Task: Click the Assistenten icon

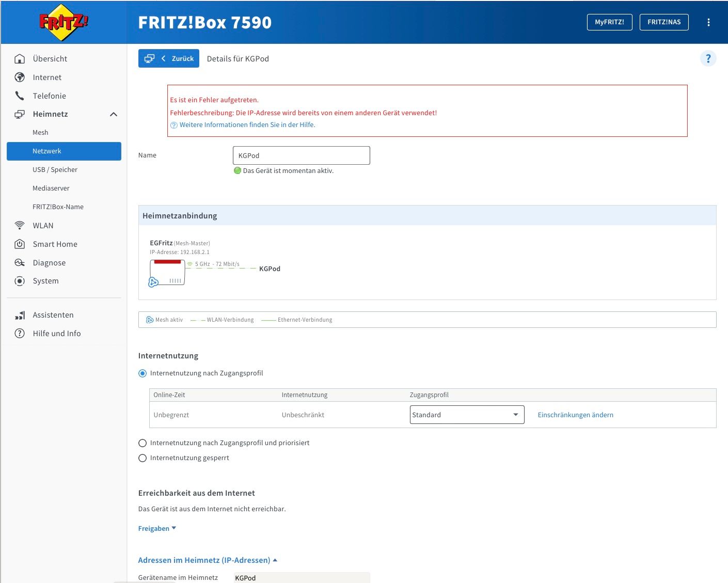Action: click(x=20, y=315)
